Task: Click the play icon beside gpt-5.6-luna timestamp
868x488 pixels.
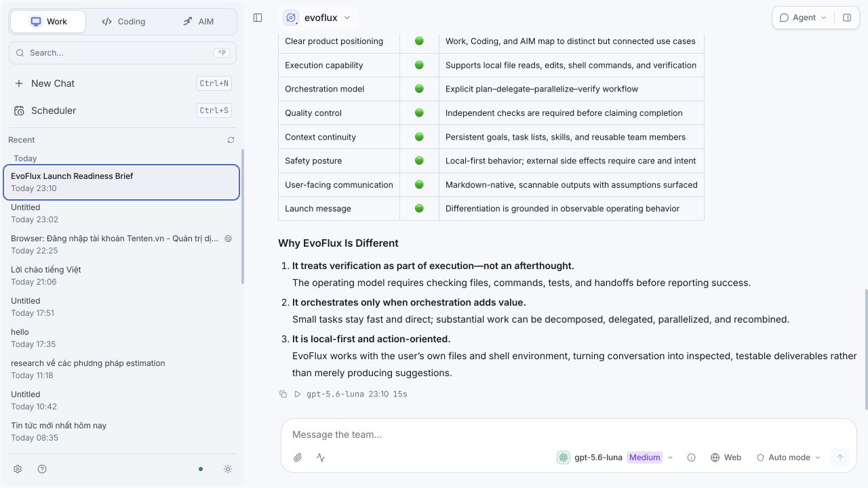Action: pos(297,394)
